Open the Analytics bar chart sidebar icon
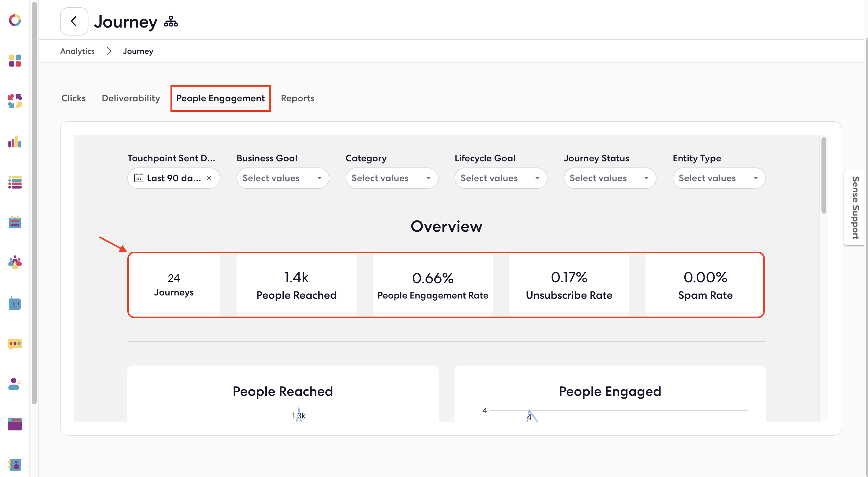Image resolution: width=868 pixels, height=477 pixels. (x=15, y=141)
